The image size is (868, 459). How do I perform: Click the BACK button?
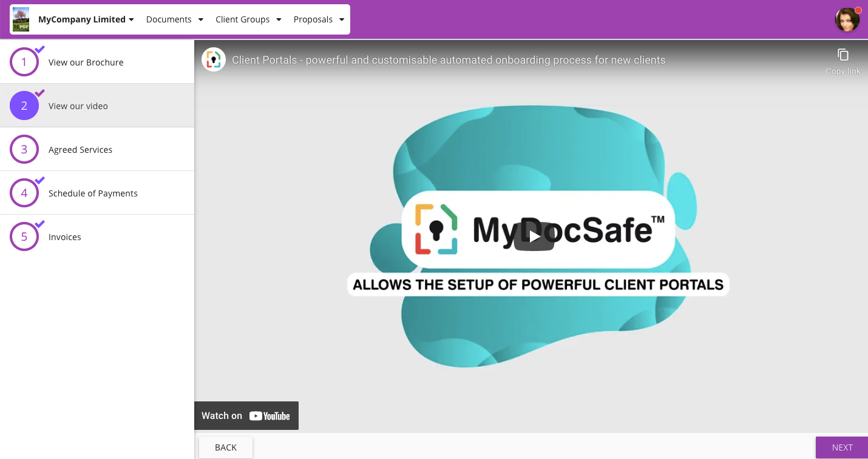[x=226, y=447]
